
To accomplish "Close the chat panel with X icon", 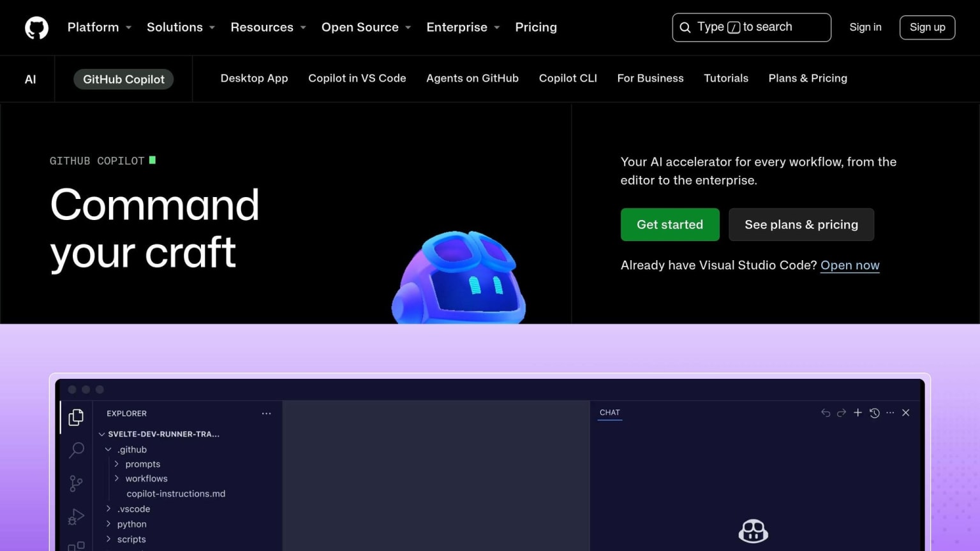I will click(x=905, y=413).
